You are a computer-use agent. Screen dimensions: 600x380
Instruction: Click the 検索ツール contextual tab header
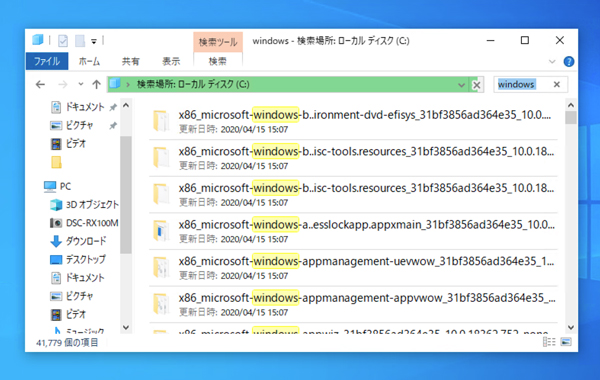[x=218, y=42]
